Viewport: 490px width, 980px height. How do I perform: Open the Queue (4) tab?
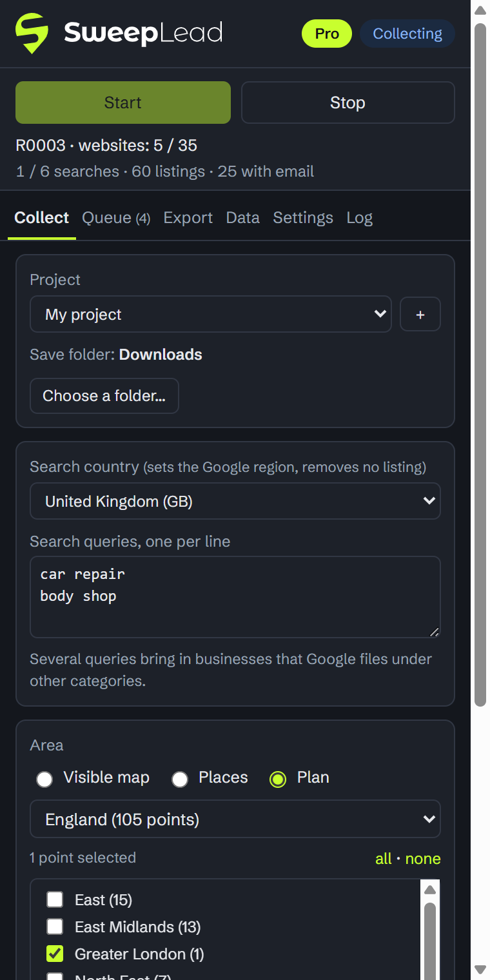click(116, 218)
